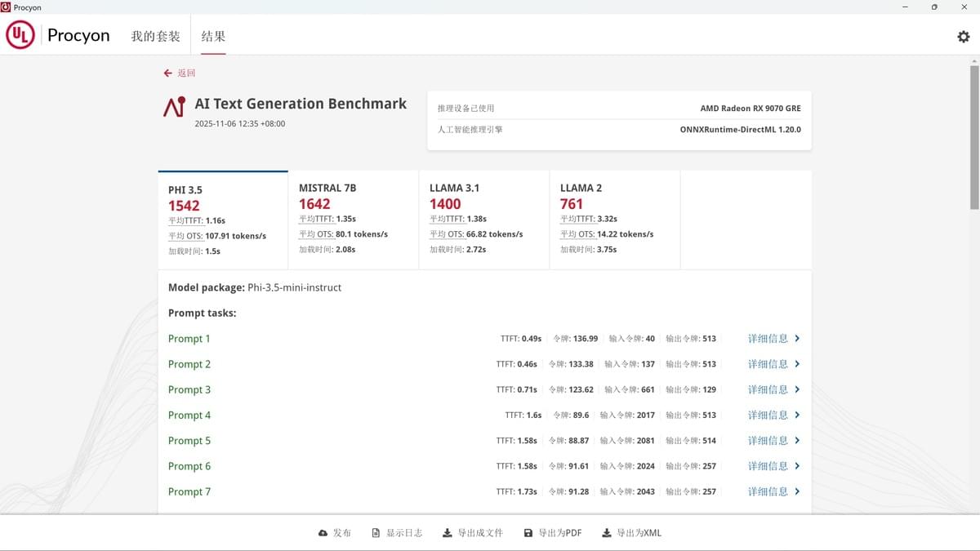Switch to the 我的套装 tab
The width and height of the screenshot is (980, 551).
pyautogui.click(x=155, y=37)
